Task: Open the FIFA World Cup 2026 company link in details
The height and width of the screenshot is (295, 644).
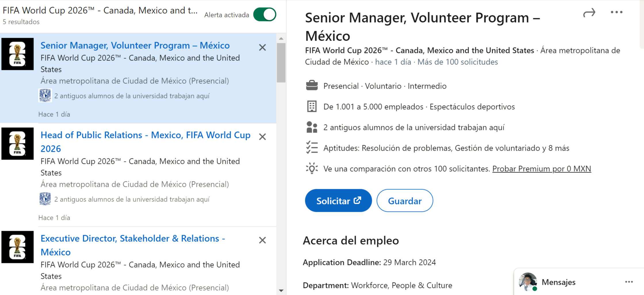Action: click(x=419, y=50)
